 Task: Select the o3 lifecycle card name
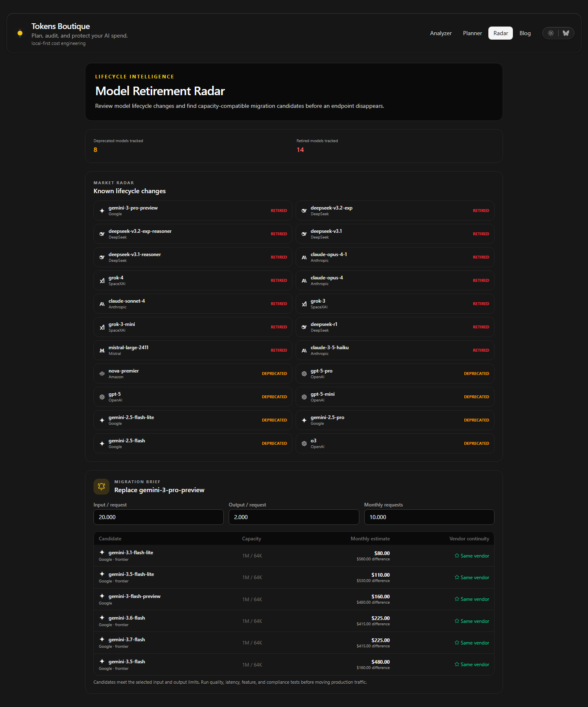coord(314,441)
